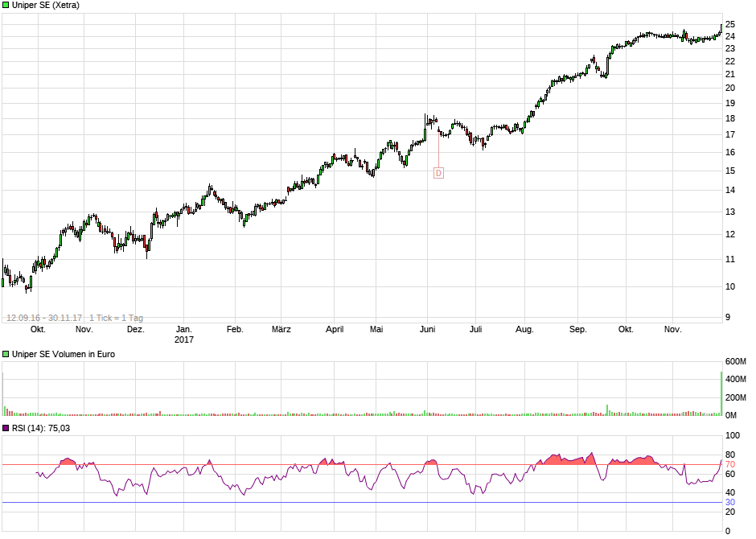Click the 'Dez.' month axis label
This screenshot has width=756, height=539.
point(135,330)
